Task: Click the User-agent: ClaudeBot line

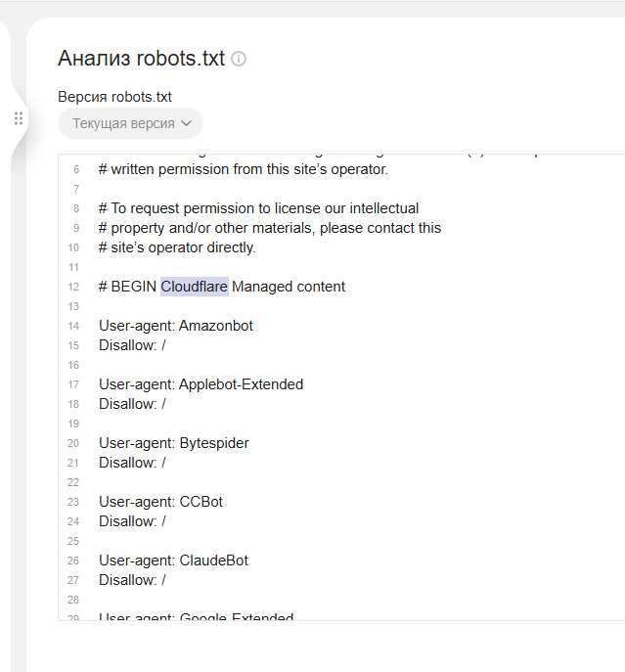Action: [173, 560]
